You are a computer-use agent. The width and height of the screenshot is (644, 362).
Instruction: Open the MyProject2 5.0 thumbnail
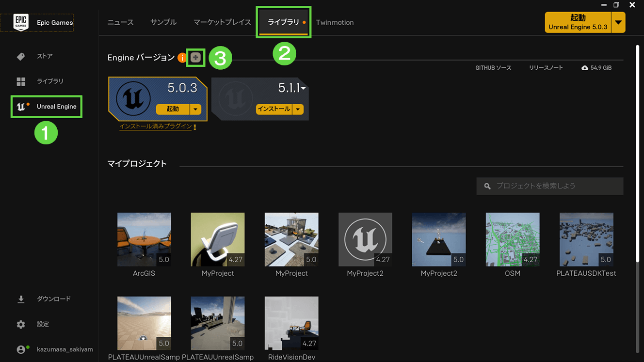[439, 239]
